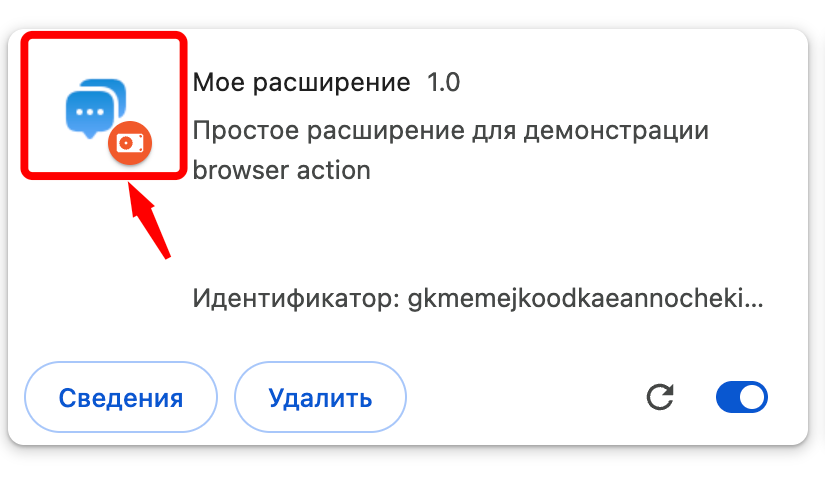Click the truncation ellipsis after the ID

coord(756,299)
